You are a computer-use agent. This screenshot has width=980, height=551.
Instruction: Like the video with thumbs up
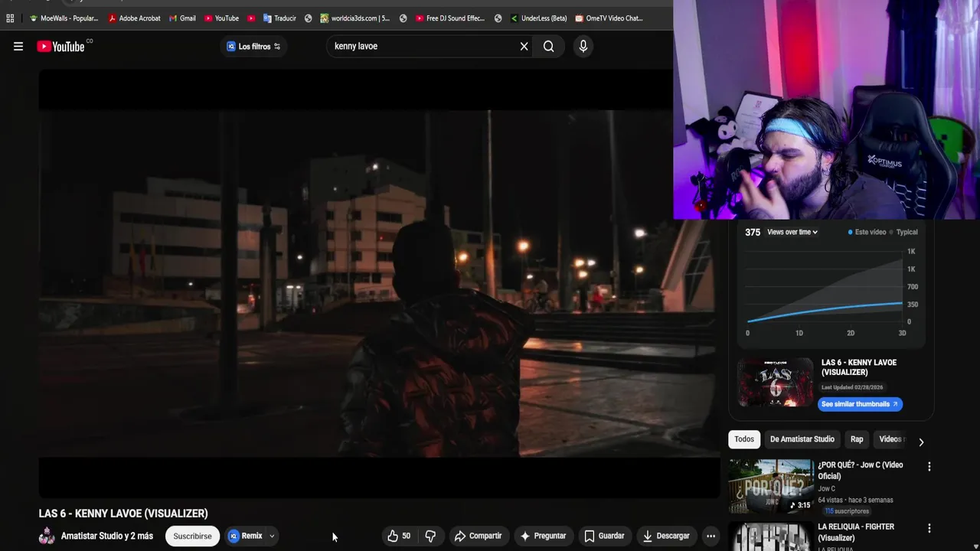point(400,536)
